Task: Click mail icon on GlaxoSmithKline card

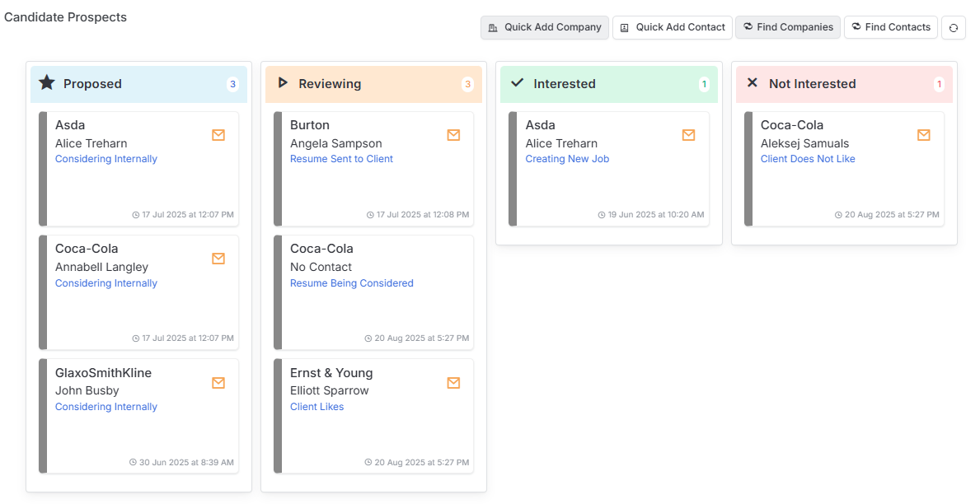Action: click(218, 383)
